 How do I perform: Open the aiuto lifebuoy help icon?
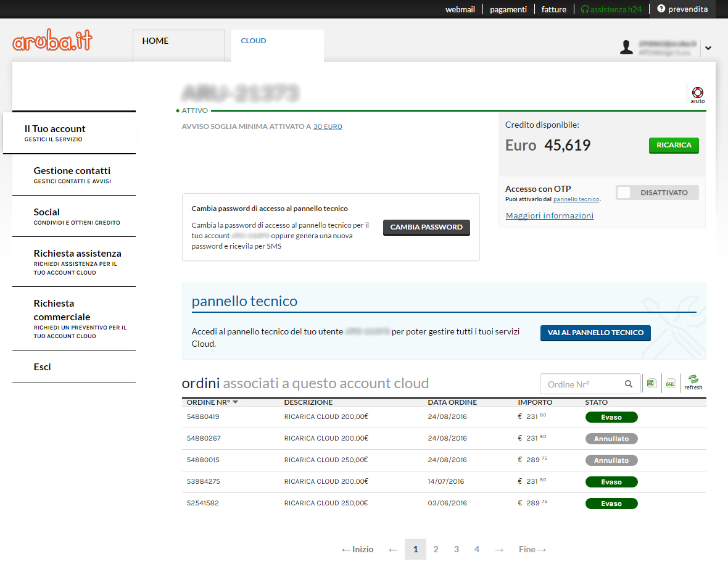point(697,94)
